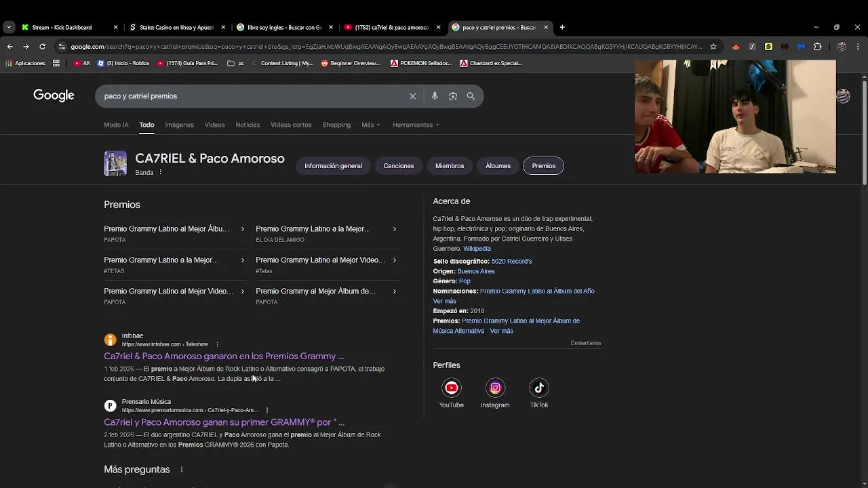
Task: Reload the page with refresh icon
Action: click(42, 47)
